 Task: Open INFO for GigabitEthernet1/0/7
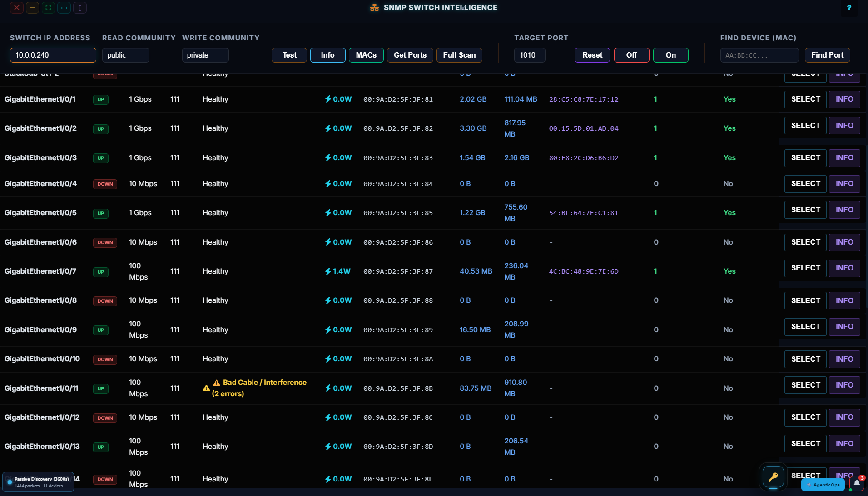click(844, 268)
